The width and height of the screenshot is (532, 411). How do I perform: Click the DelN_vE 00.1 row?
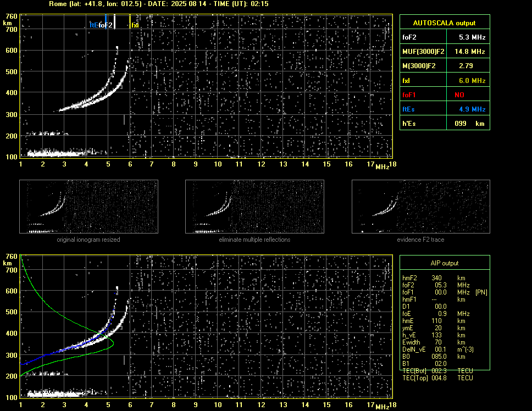pos(437,349)
